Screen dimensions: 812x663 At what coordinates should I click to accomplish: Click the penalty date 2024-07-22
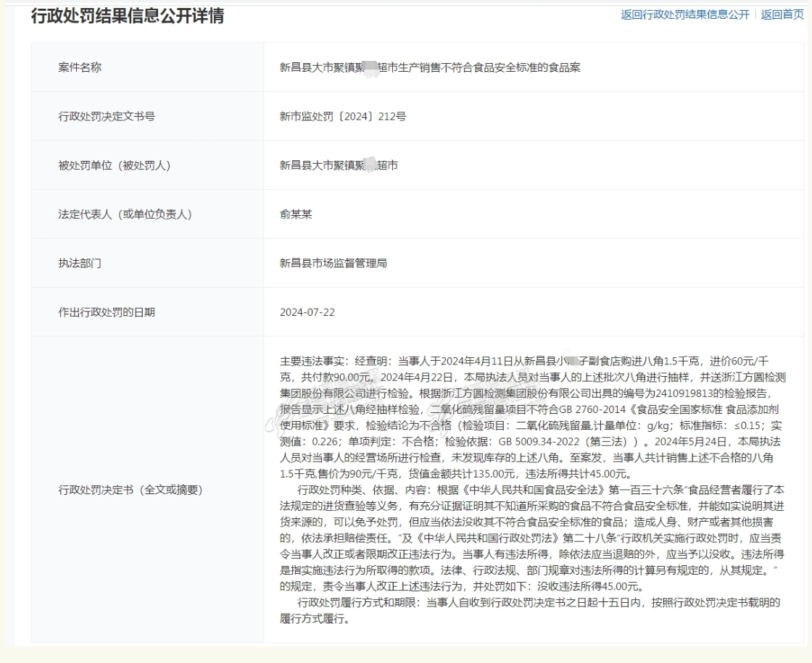pyautogui.click(x=307, y=312)
